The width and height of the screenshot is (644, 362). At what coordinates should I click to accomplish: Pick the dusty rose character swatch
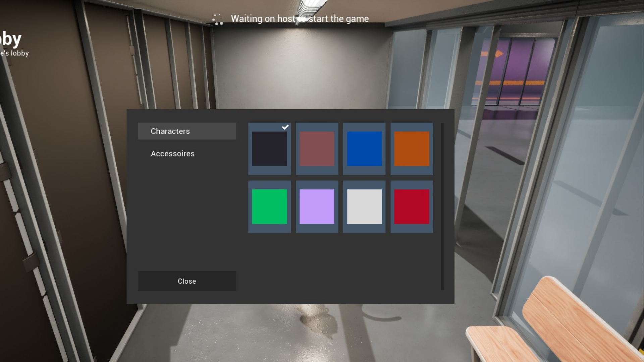(x=317, y=149)
